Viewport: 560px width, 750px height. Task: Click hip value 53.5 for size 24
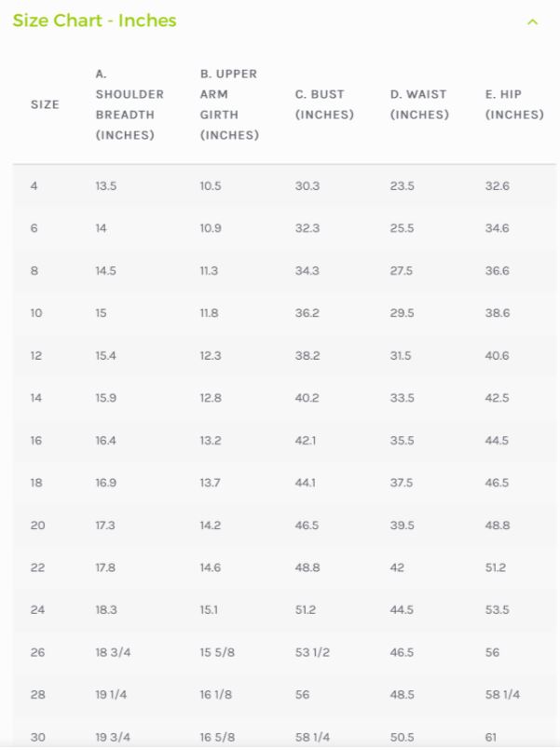coord(497,610)
